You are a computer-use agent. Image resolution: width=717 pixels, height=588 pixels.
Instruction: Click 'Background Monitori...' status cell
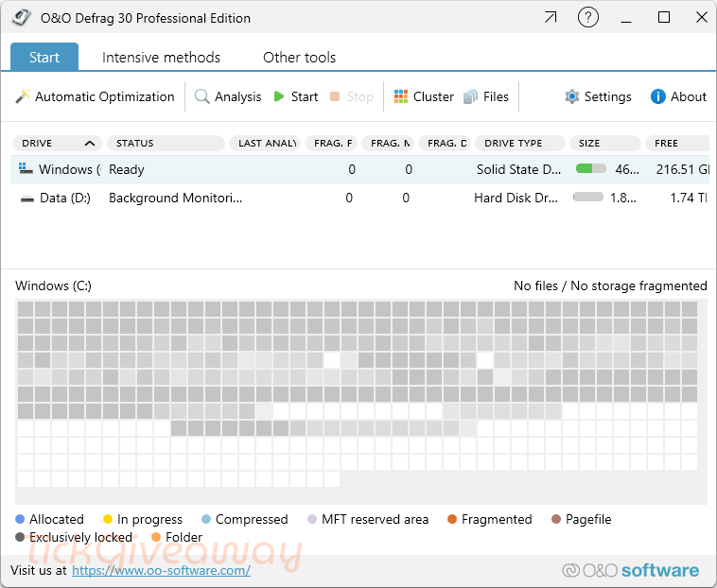(x=175, y=198)
